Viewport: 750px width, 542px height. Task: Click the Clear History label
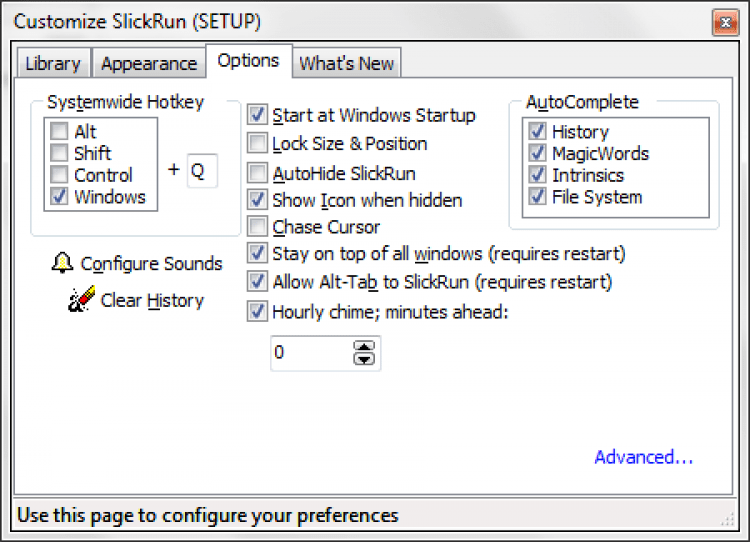[x=152, y=300]
